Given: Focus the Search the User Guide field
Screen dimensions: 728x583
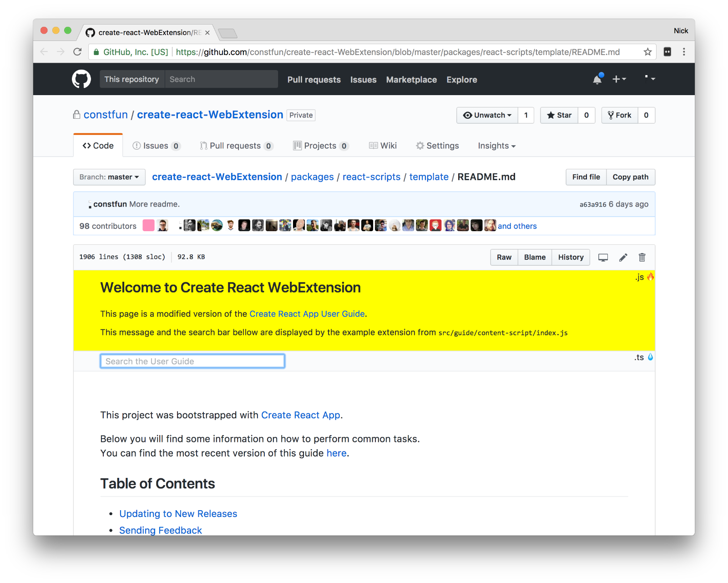Looking at the screenshot, I should pos(192,361).
